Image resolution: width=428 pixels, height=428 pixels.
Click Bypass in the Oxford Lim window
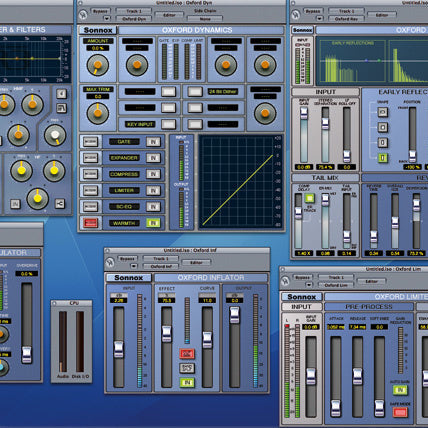pos(303,277)
